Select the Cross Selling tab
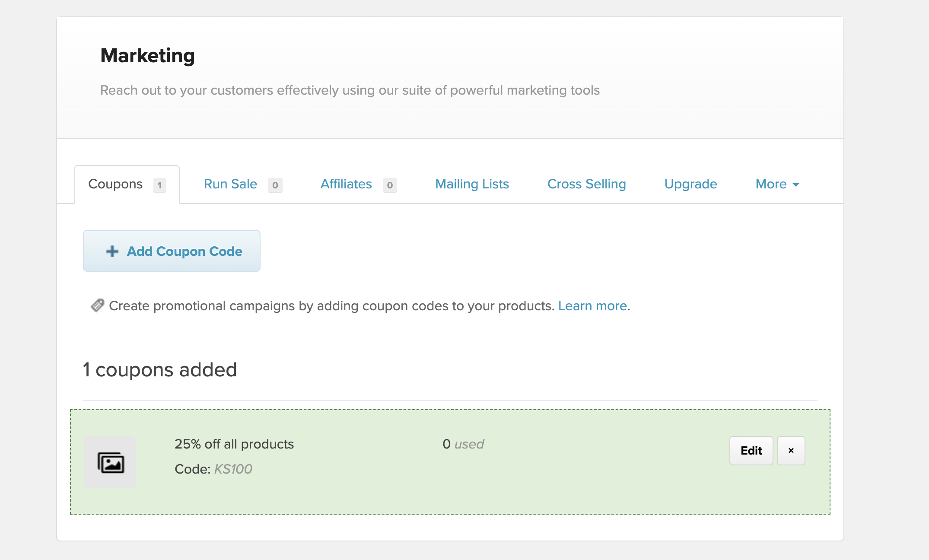 click(586, 184)
